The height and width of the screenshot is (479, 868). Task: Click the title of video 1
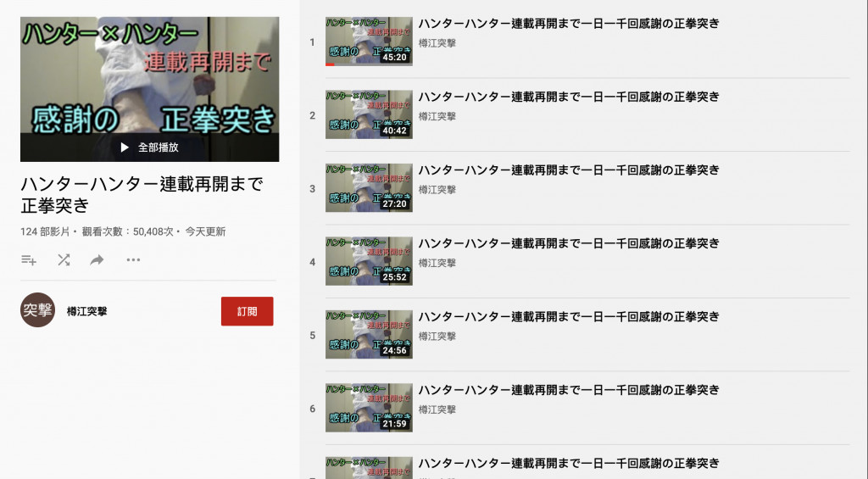point(569,23)
